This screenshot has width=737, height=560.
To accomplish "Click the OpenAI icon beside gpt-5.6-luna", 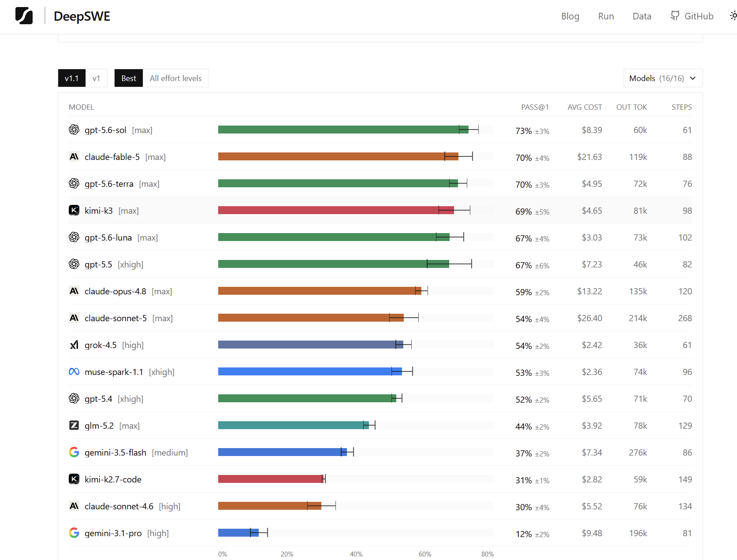I will click(x=74, y=237).
